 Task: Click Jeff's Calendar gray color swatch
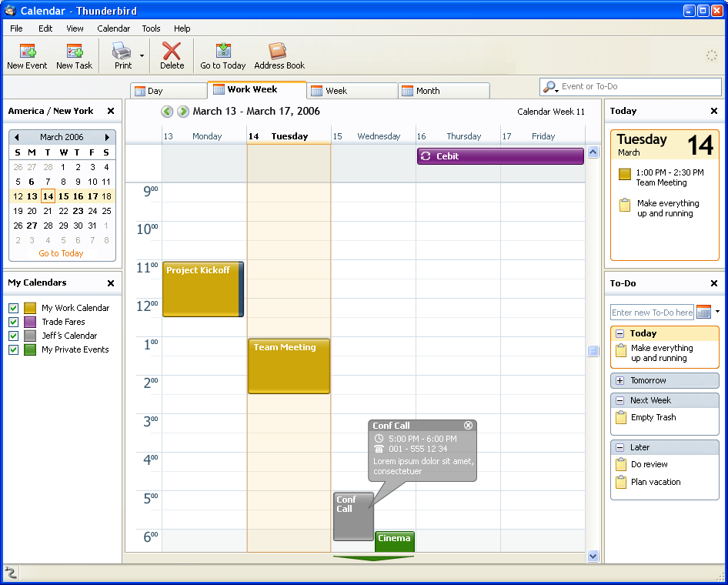coord(30,336)
